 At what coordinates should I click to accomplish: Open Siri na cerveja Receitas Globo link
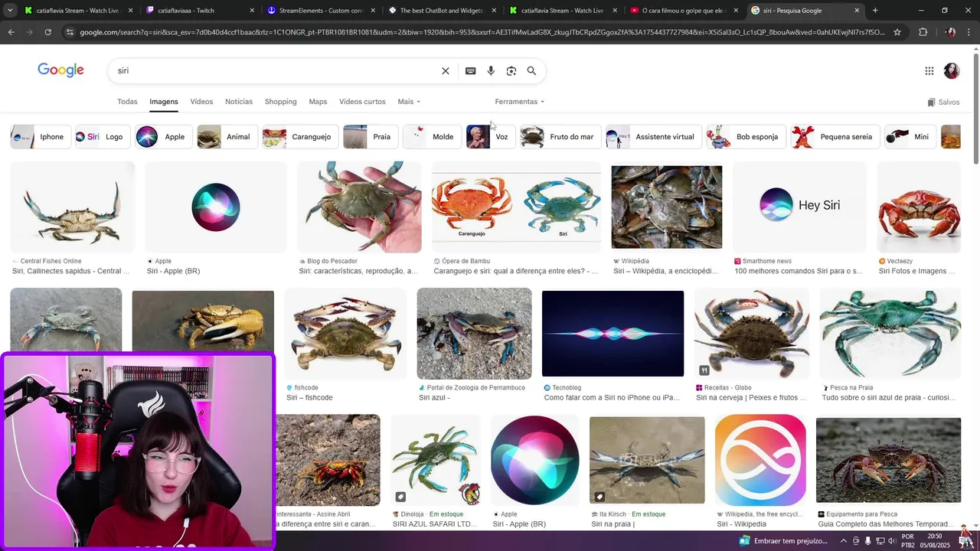click(x=751, y=398)
